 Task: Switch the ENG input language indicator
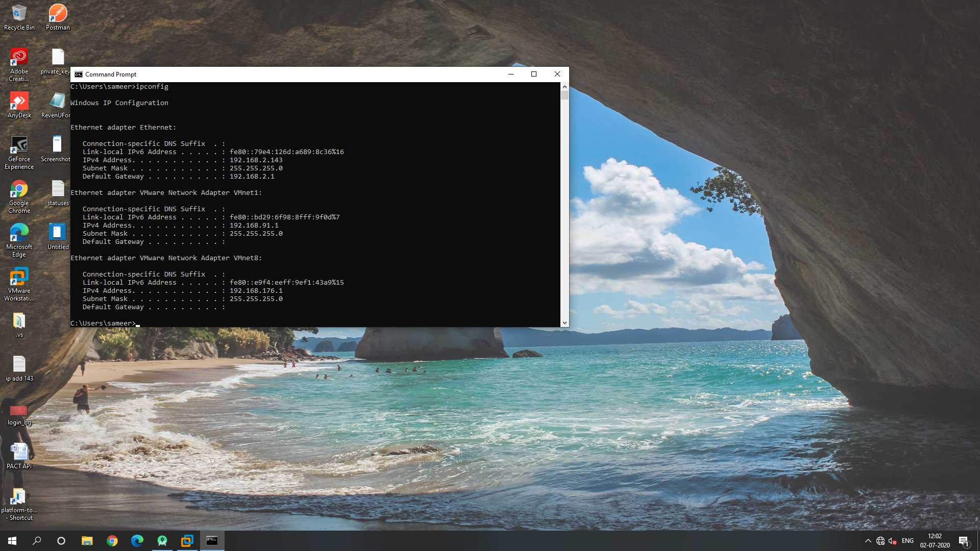[x=908, y=541]
